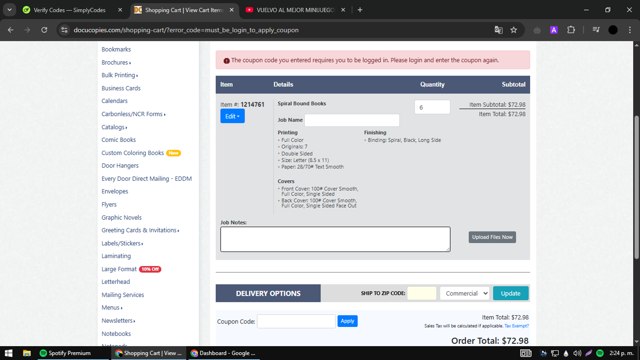Expand the Newsletters category
The width and height of the screenshot is (640, 360).
pos(118,321)
